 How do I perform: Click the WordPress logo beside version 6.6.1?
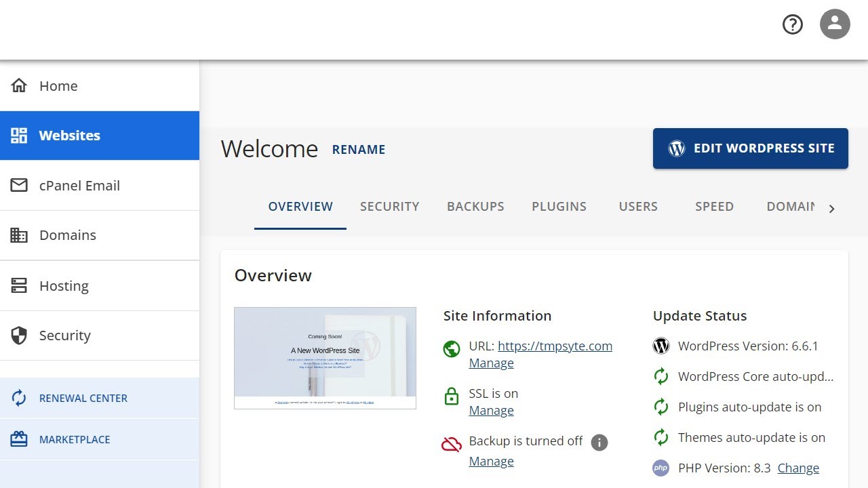click(661, 346)
